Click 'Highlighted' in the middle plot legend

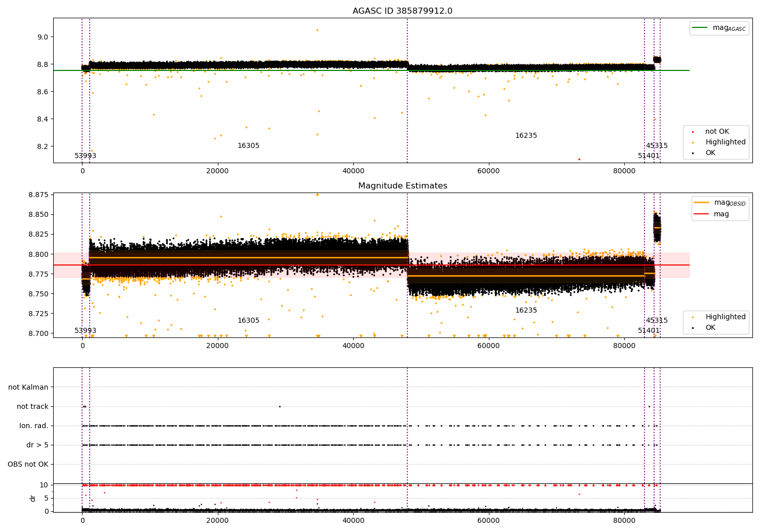pos(726,317)
